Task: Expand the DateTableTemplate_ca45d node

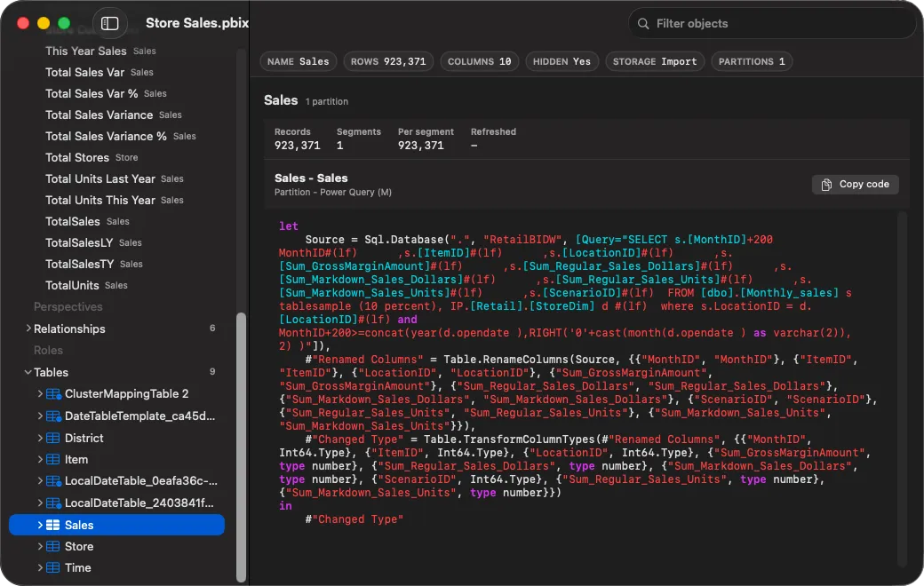Action: click(x=40, y=416)
